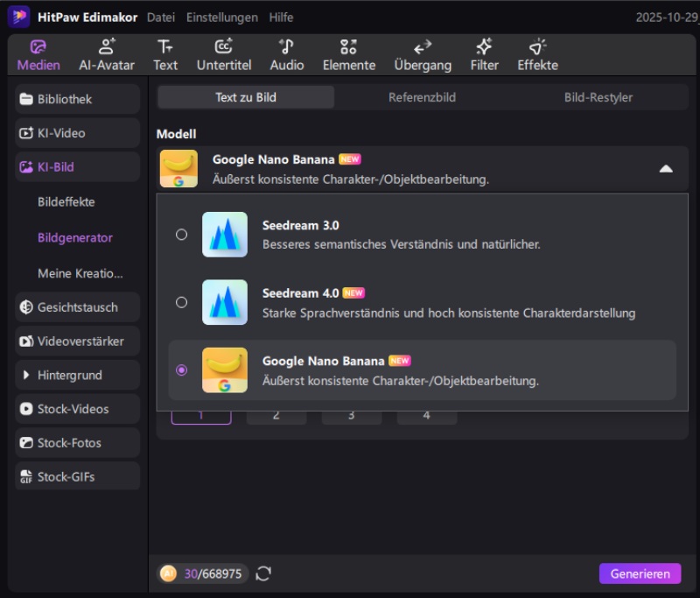Select the Seedream 3.0 radio button
Screen dimensions: 700x598
(181, 235)
